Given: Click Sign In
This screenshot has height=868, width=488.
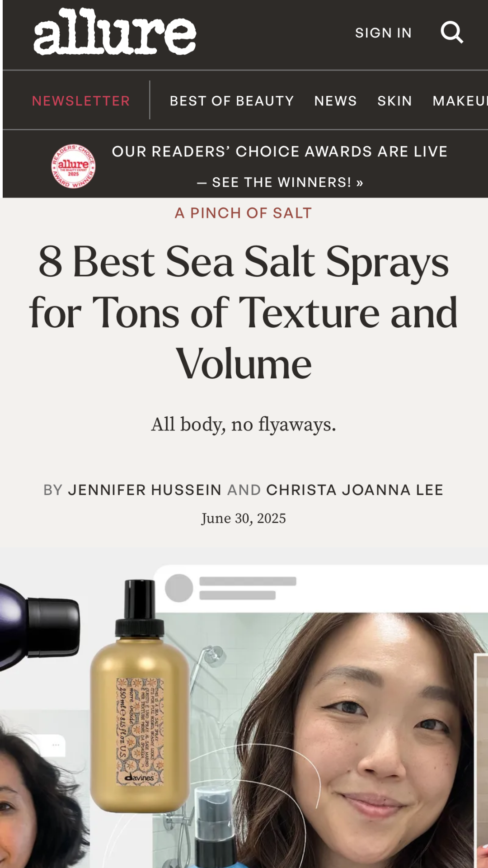Looking at the screenshot, I should click(x=383, y=33).
